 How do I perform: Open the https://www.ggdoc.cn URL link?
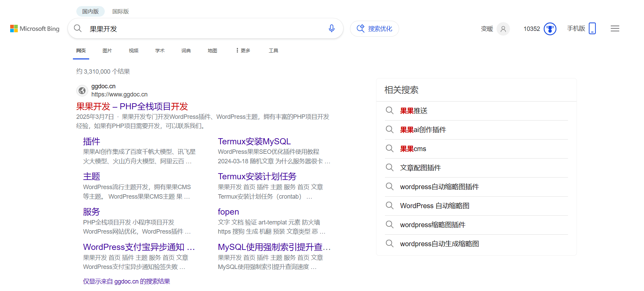click(x=119, y=94)
